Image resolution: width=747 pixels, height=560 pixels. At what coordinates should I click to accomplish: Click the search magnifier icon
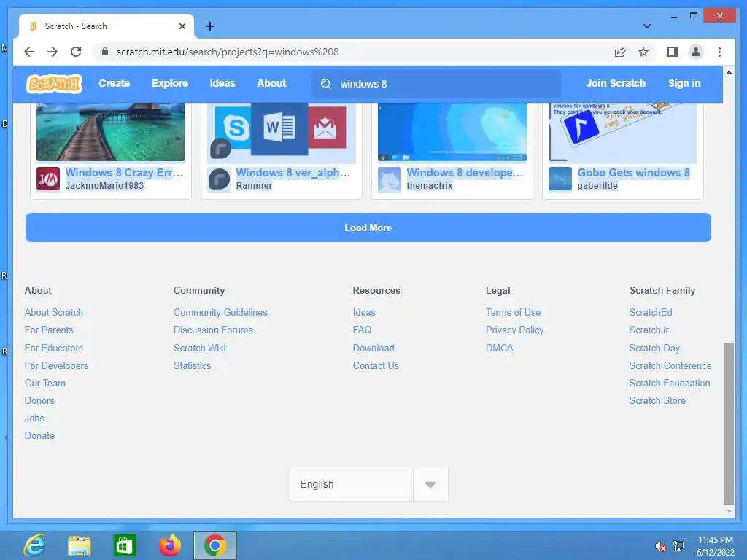point(326,84)
